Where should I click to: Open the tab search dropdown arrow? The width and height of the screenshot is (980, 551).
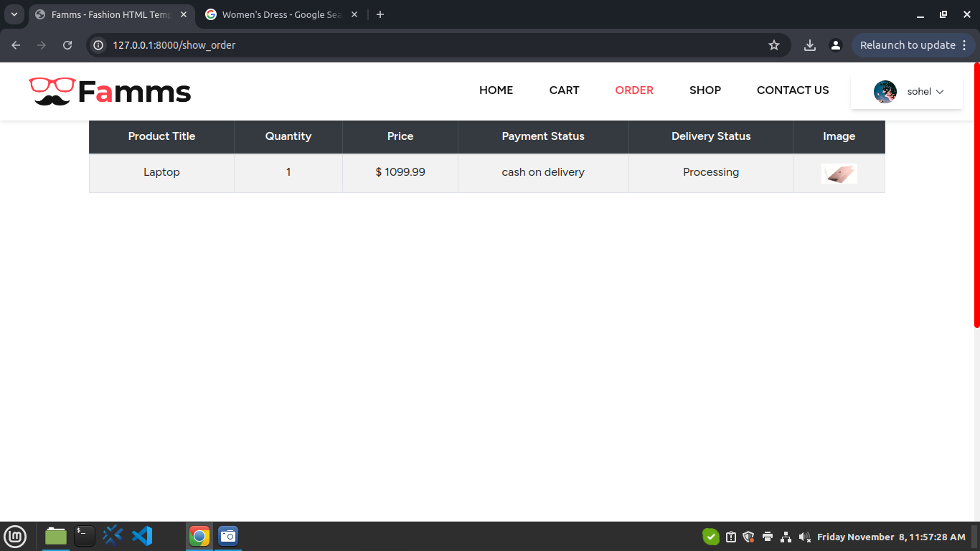(14, 14)
